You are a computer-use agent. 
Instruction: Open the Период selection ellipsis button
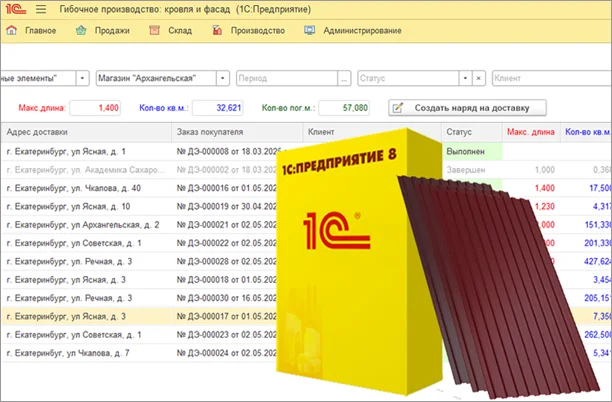344,78
